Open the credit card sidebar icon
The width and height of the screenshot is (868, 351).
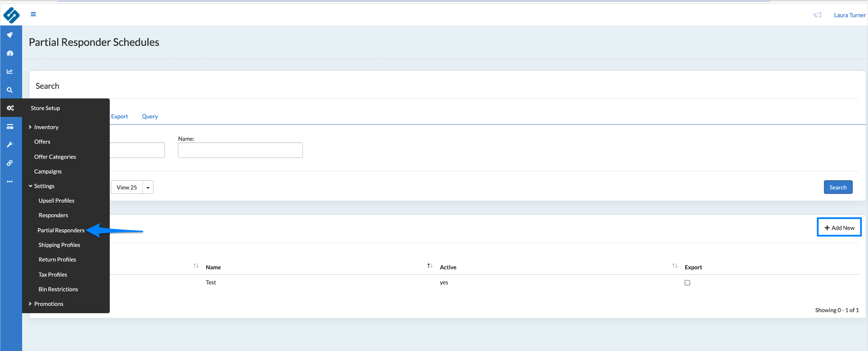[10, 127]
